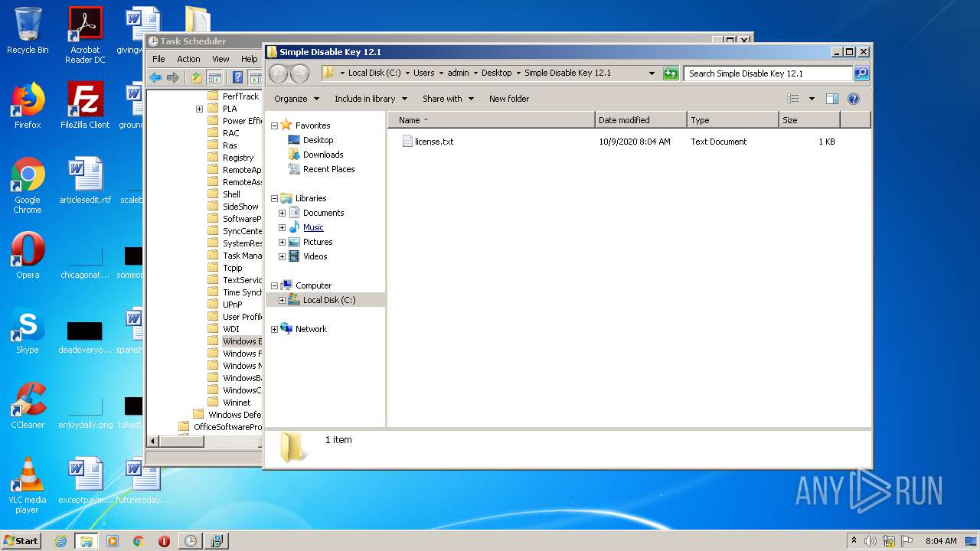
Task: Click Internet Explorer icon on the taskbar
Action: (60, 541)
